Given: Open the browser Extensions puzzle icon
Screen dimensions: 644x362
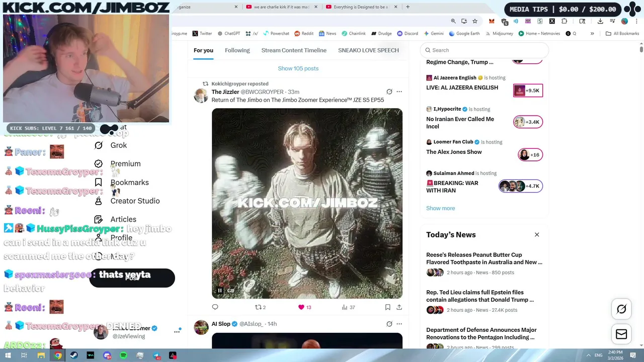Looking at the screenshot, I should [564, 21].
